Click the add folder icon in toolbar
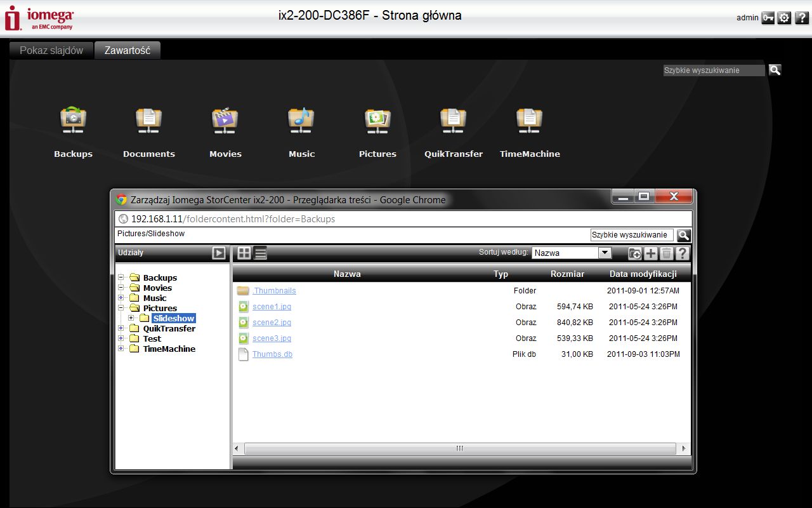Screen dimensions: 812x508 tap(635, 254)
